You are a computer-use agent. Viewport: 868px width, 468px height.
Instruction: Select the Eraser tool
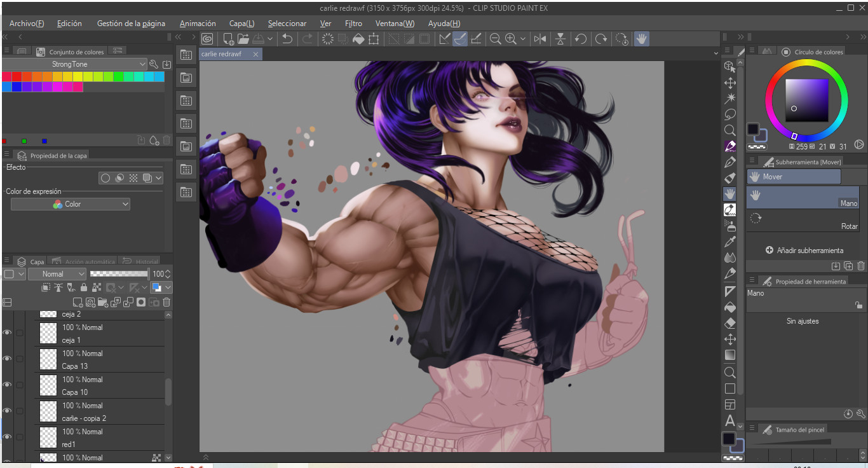pos(730,323)
